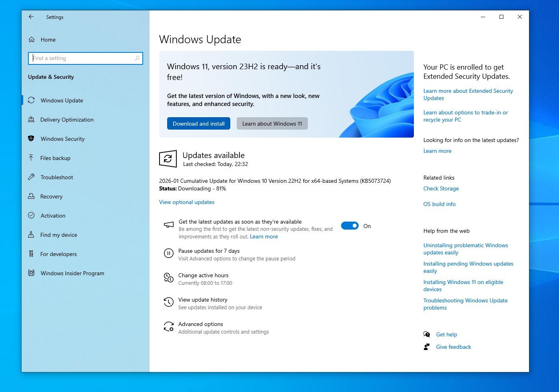Click the Advanced options gear icon
Viewport: 559px width, 392px height.
(x=168, y=327)
